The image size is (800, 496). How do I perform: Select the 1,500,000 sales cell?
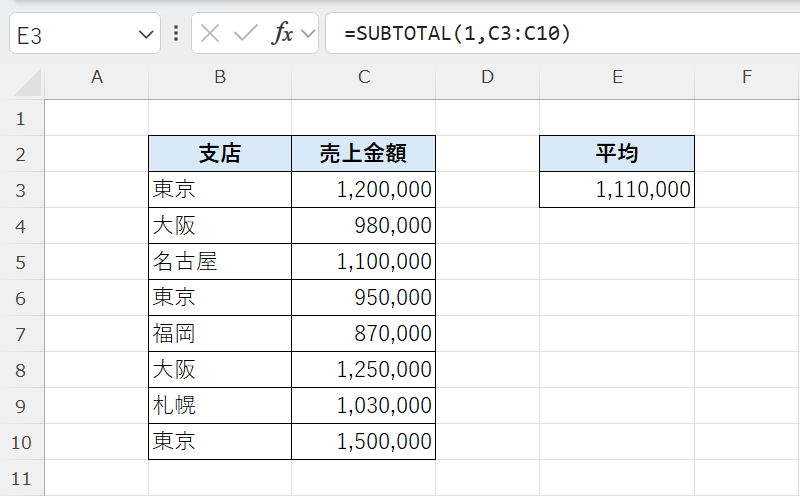(x=364, y=442)
